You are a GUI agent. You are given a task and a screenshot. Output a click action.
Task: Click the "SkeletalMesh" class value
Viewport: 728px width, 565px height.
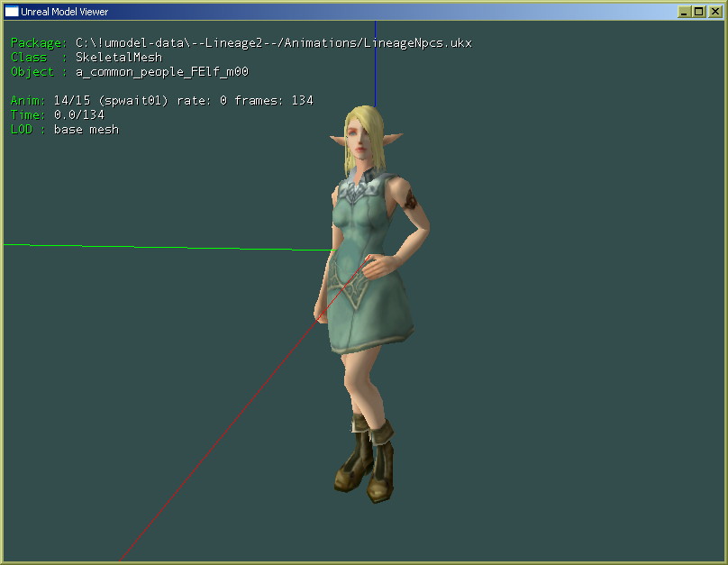click(119, 57)
